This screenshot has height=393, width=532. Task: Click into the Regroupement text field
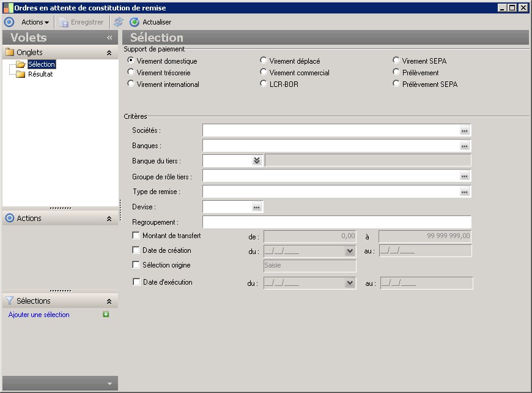point(336,222)
